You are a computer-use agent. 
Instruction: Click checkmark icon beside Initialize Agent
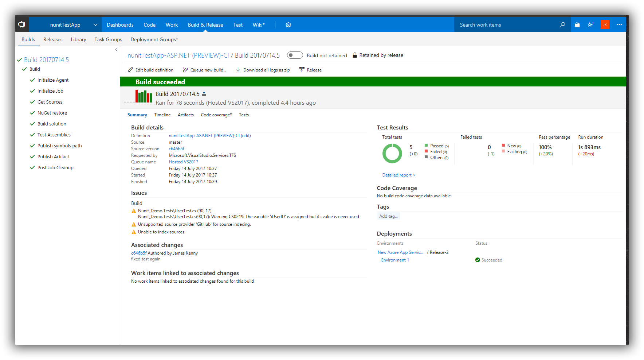pos(32,80)
